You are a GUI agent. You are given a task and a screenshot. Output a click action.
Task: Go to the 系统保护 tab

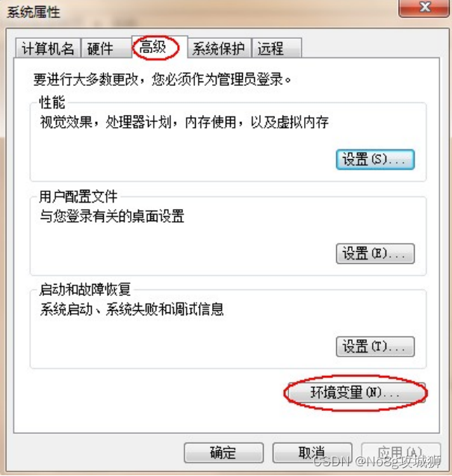tap(220, 48)
